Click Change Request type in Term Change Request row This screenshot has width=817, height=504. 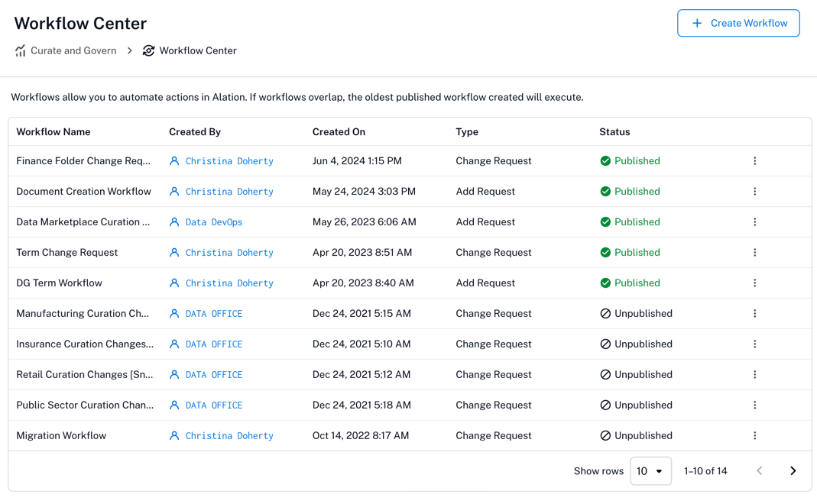(494, 253)
